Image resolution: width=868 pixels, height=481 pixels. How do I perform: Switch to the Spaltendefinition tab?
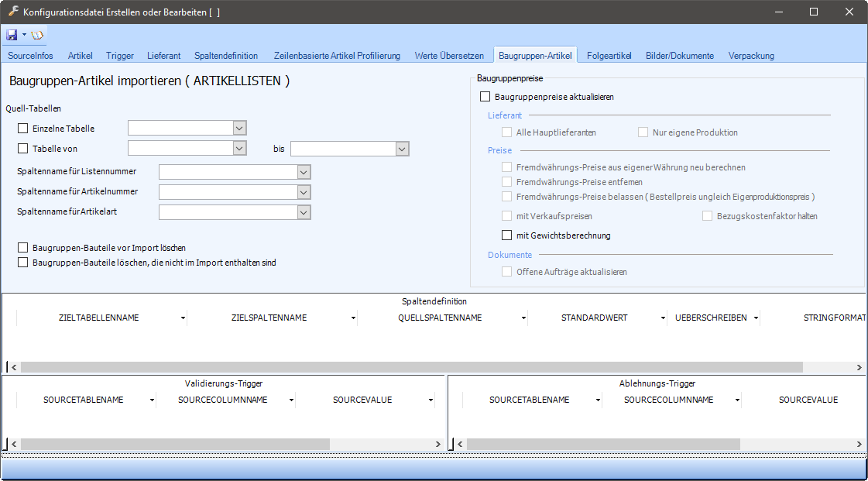click(226, 56)
